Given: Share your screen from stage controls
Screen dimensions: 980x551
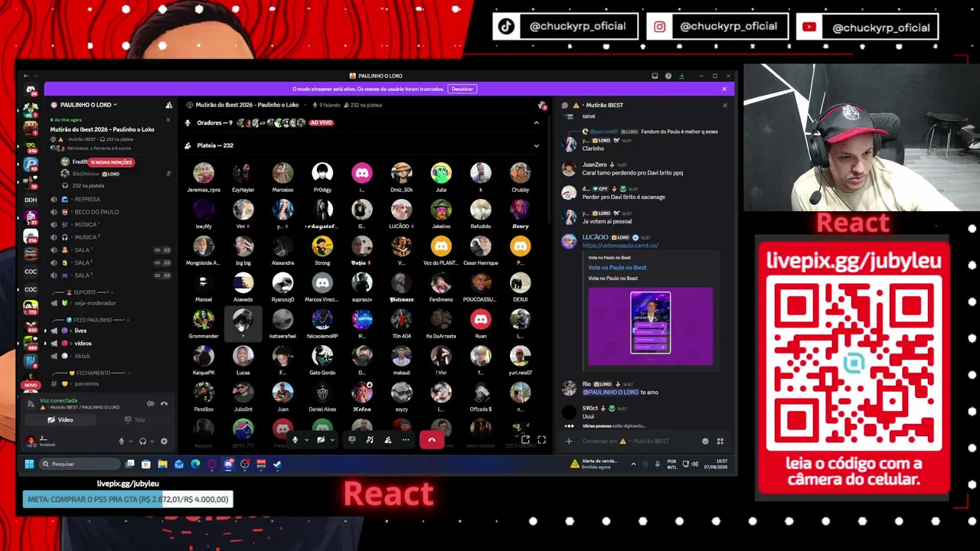Looking at the screenshot, I should [352, 440].
